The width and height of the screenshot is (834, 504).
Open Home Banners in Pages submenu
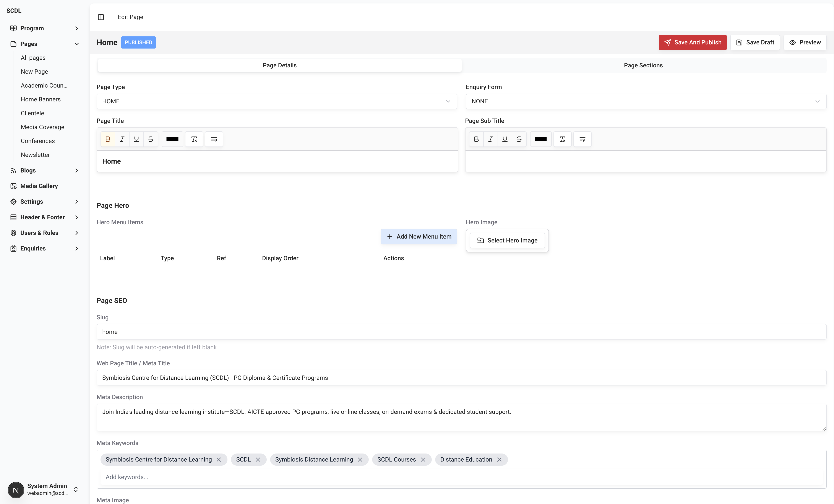41,99
